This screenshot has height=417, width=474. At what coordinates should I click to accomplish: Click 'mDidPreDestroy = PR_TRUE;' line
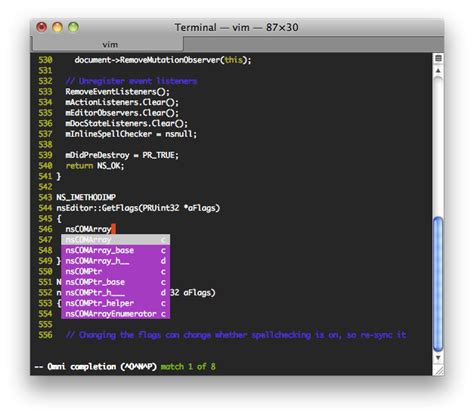coord(122,155)
